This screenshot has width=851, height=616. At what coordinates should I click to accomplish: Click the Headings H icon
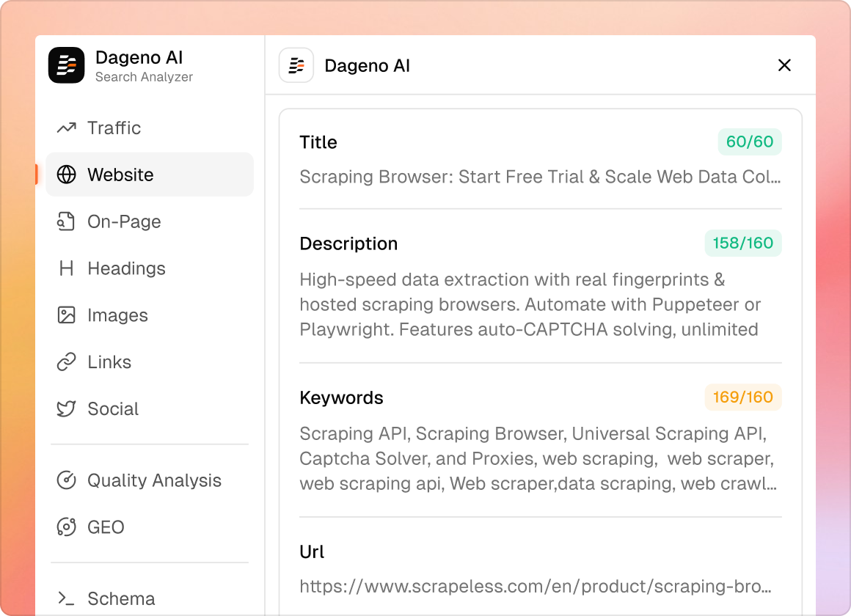[67, 268]
